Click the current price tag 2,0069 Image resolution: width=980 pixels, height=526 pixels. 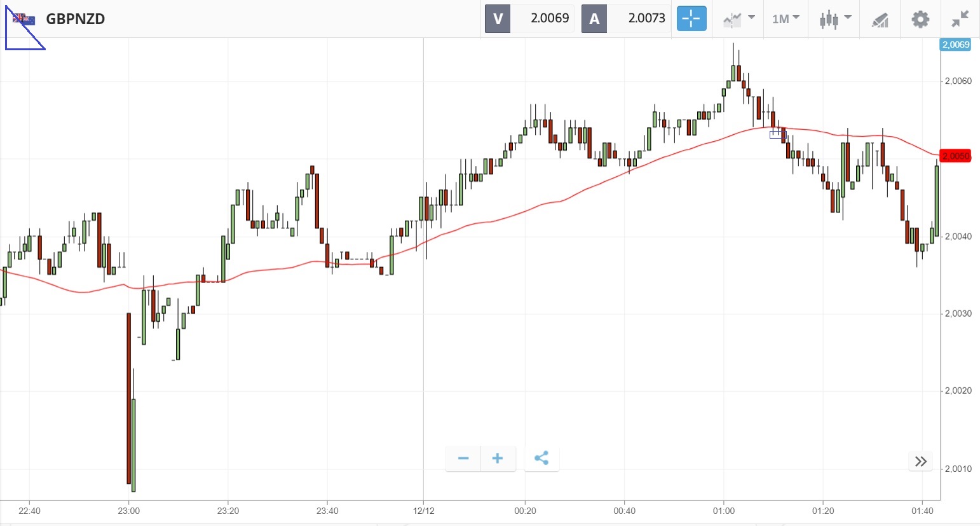[955, 45]
